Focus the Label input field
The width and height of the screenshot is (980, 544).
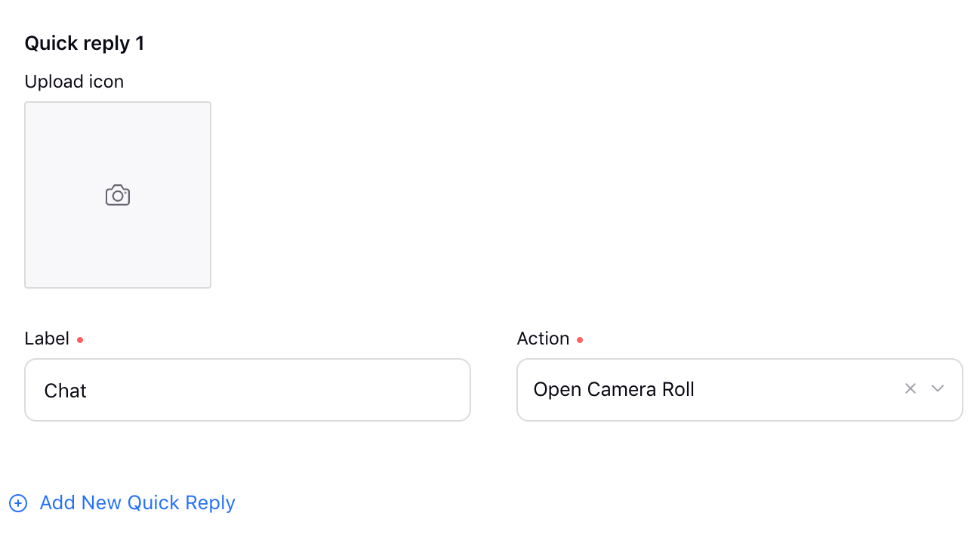coord(248,390)
